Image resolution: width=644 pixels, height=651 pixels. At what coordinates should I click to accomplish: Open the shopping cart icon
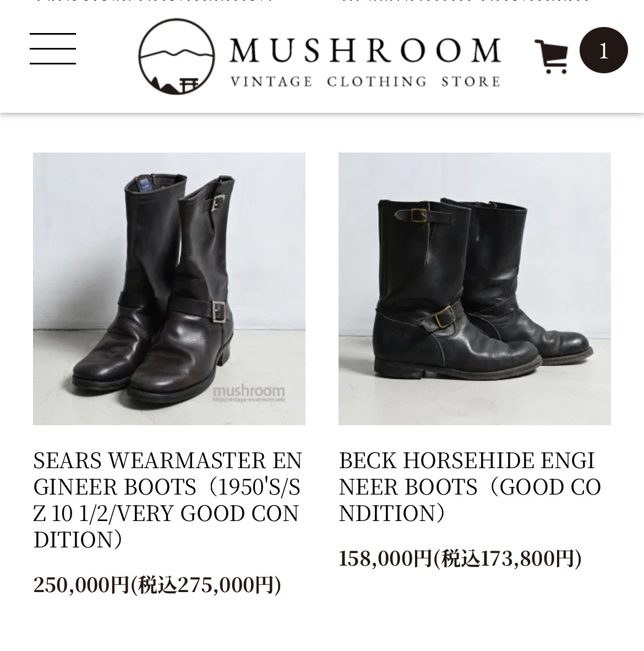(552, 57)
